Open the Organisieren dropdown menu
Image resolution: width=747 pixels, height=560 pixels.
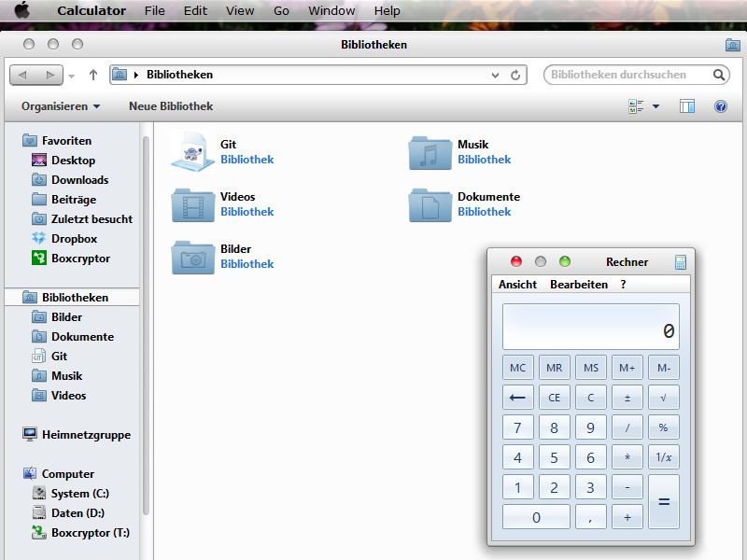[61, 106]
